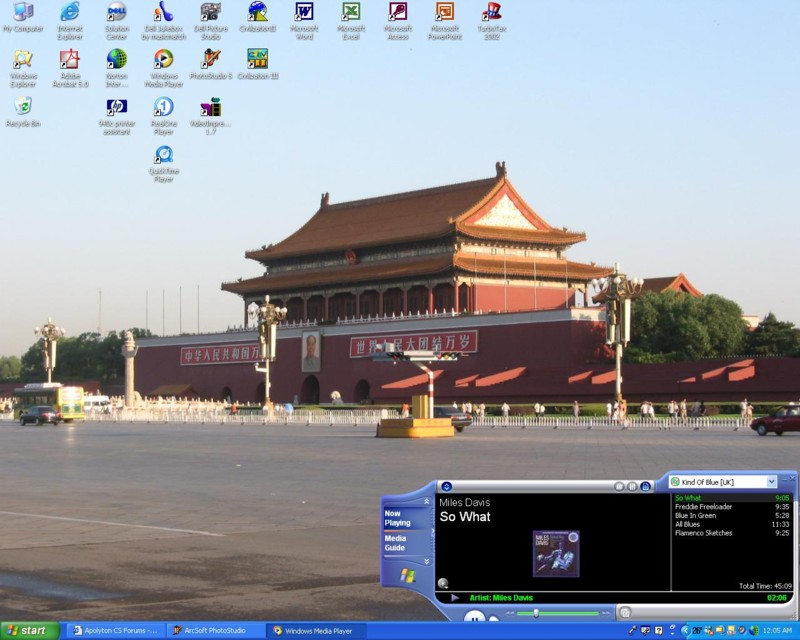
Task: Launch the TurboTax 2002 desktop shortcut
Action: (491, 13)
